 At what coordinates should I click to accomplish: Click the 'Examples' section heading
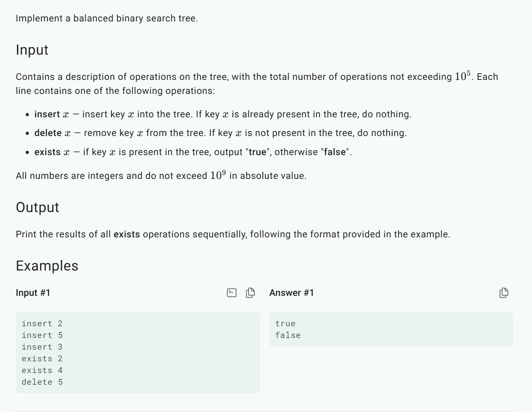(47, 266)
